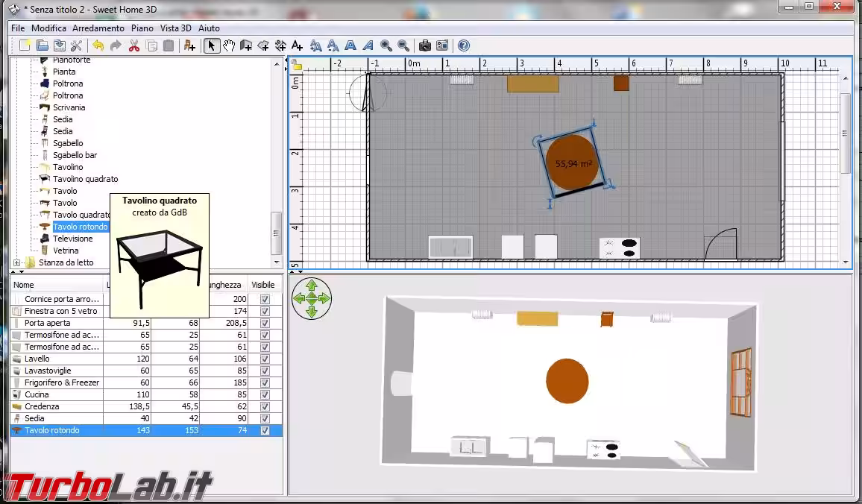
Task: Click the add furniture to home icon
Action: click(x=189, y=45)
